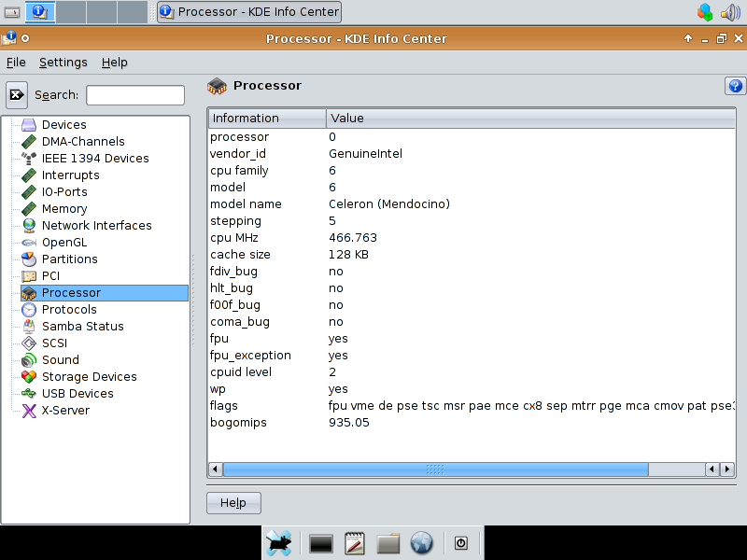Click the scrollbar right arrow at far right
The height and width of the screenshot is (560, 747).
(x=727, y=469)
